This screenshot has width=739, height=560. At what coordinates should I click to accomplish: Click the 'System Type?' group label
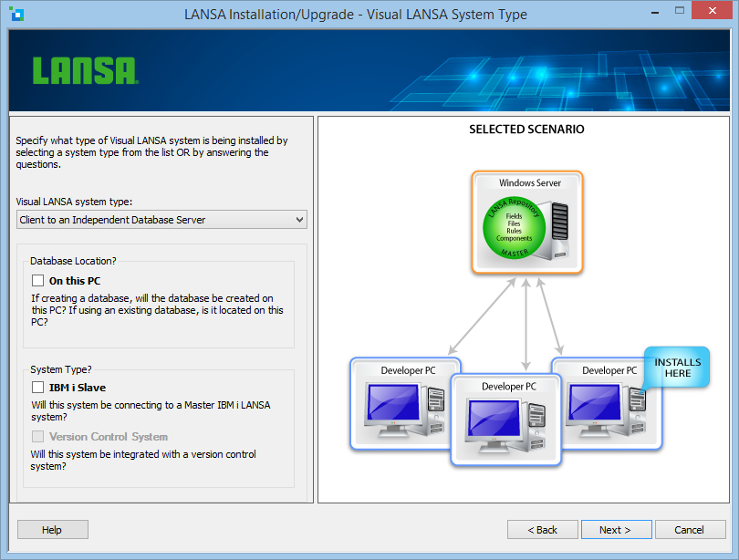point(61,369)
